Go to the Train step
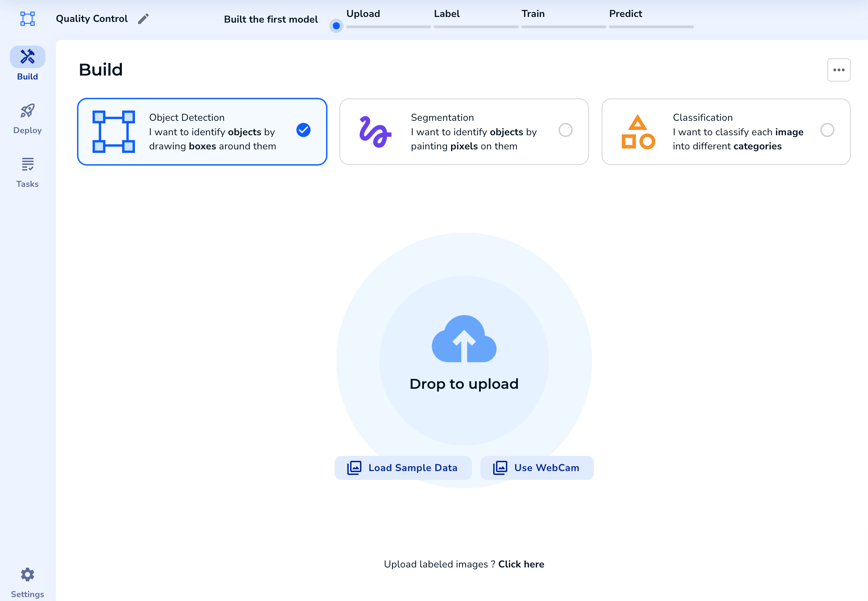 point(533,14)
